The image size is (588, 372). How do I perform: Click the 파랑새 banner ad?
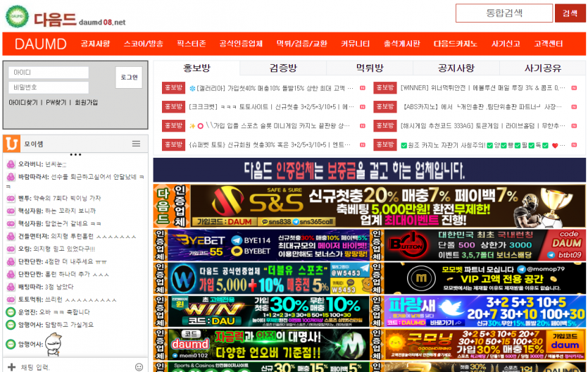tap(477, 311)
